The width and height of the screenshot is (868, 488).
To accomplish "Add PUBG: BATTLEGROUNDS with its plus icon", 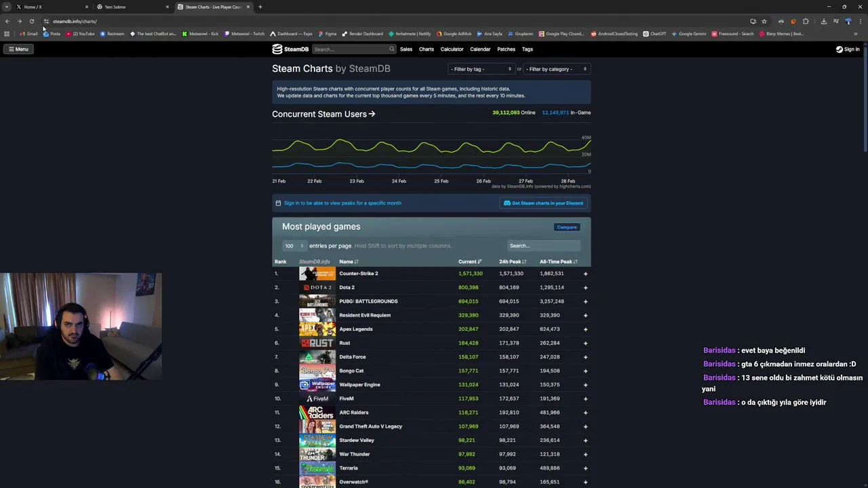I will tap(585, 302).
